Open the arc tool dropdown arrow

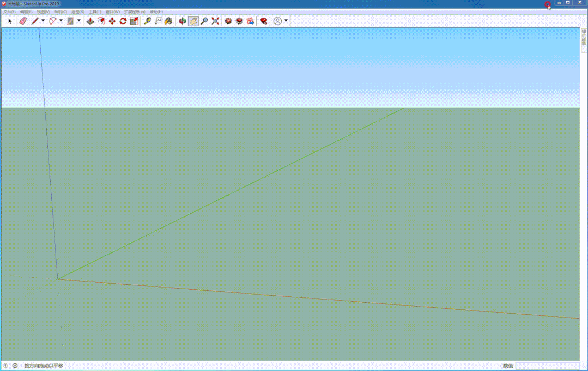(61, 21)
